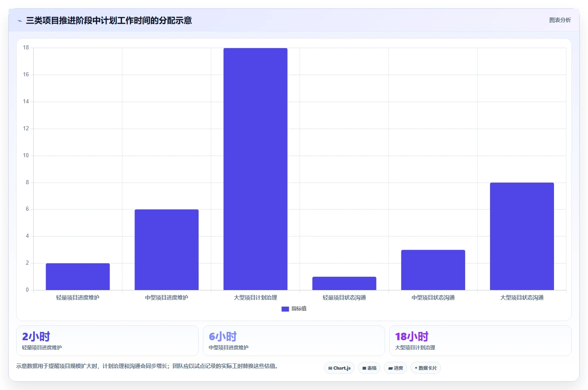The image size is (588, 390).
Task: Click the 中型项目状态沟通 axis label
Action: click(433, 297)
